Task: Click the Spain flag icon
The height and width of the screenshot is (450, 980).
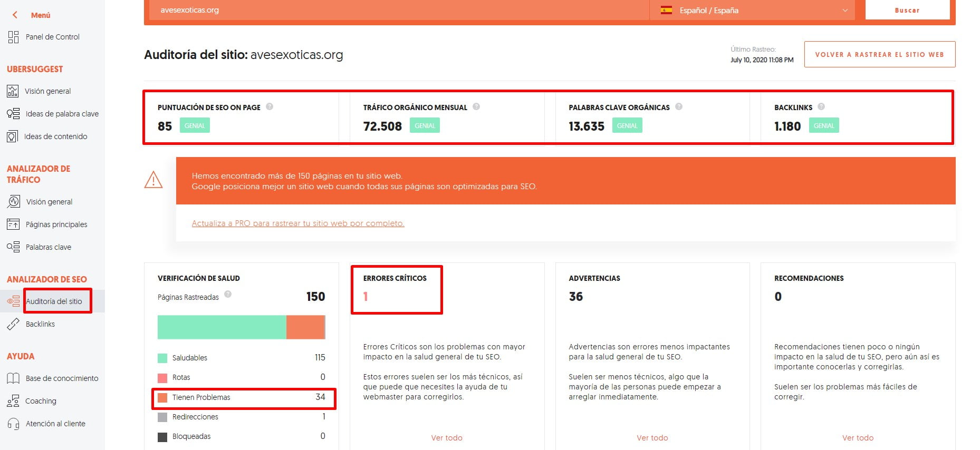Action: point(667,10)
